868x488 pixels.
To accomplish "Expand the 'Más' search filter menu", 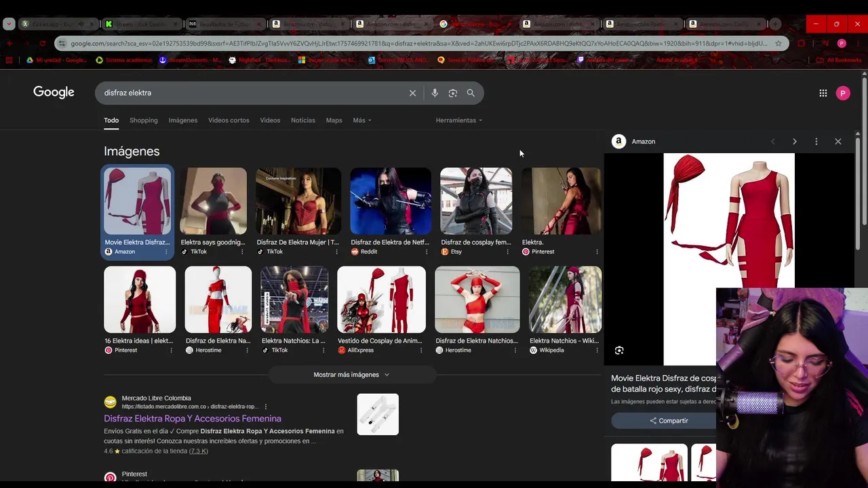I will [x=362, y=121].
